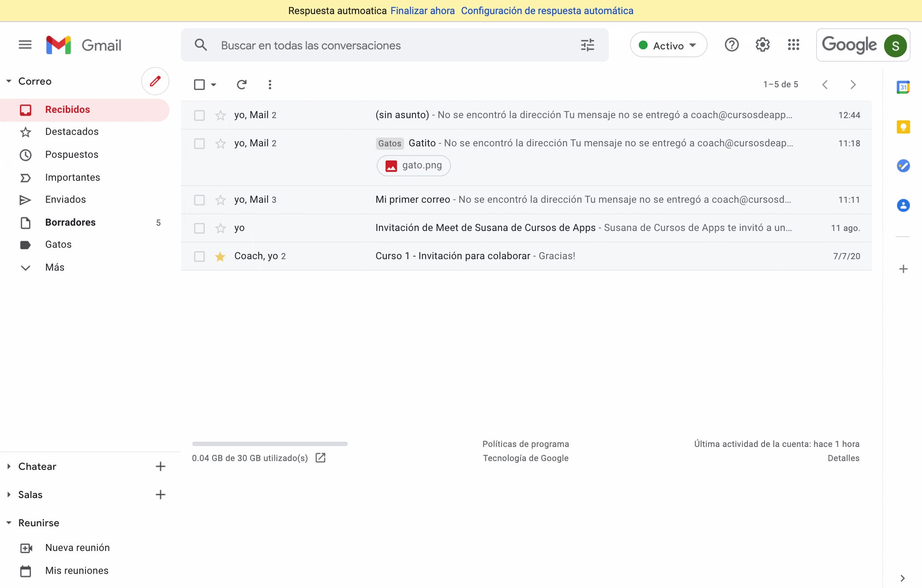This screenshot has height=588, width=922.
Task: Open the account avatar S
Action: [895, 45]
